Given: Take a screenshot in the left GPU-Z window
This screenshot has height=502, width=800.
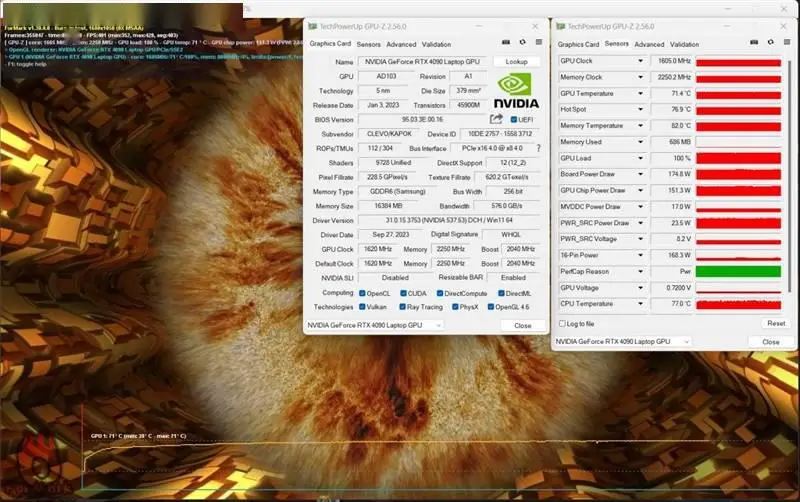Looking at the screenshot, I should pos(506,42).
